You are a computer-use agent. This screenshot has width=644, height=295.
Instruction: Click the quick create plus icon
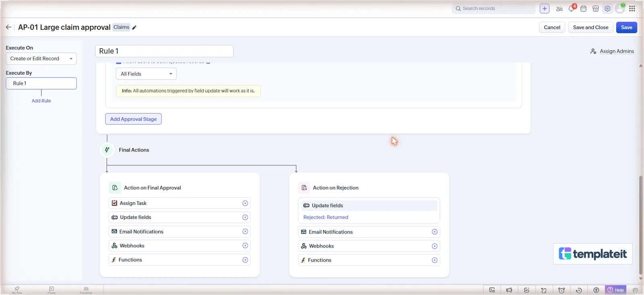pyautogui.click(x=545, y=8)
